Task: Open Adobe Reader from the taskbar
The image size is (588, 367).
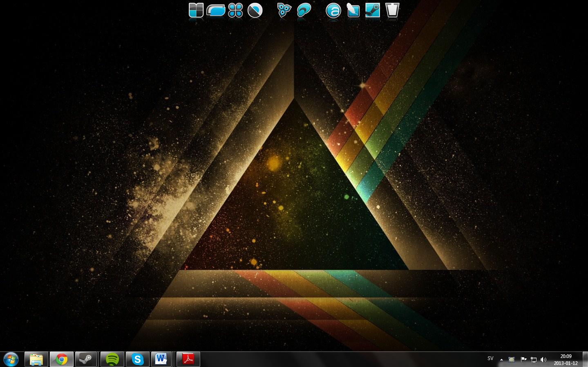Action: [188, 359]
